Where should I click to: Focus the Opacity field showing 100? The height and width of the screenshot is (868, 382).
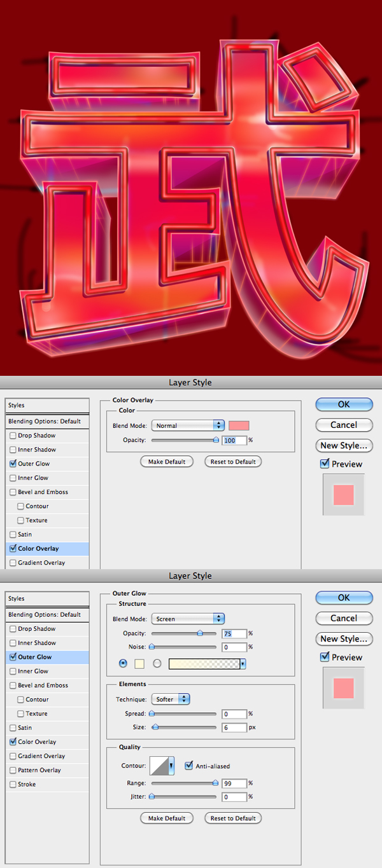pyautogui.click(x=234, y=440)
